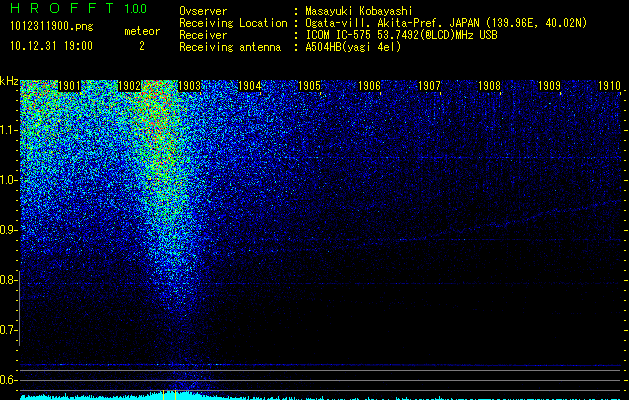Click the 1.0 kHz axis label
This screenshot has width=629, height=400.
pyautogui.click(x=9, y=180)
